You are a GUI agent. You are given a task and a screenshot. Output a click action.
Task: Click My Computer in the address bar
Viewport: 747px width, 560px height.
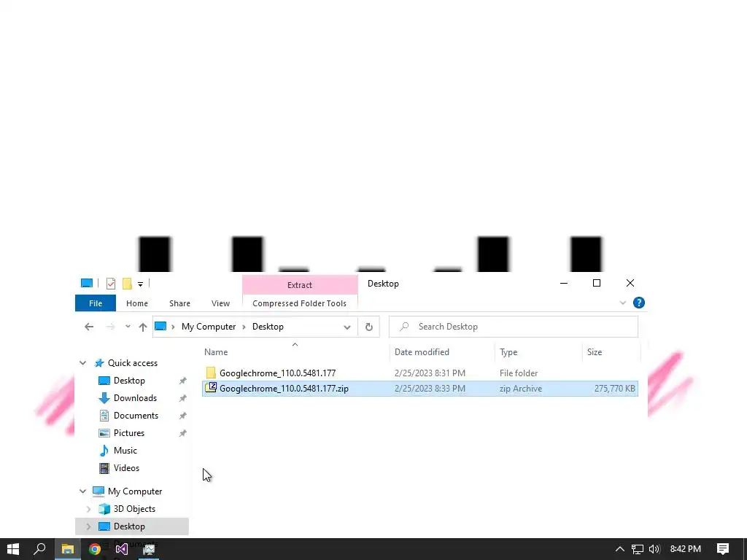click(x=209, y=327)
